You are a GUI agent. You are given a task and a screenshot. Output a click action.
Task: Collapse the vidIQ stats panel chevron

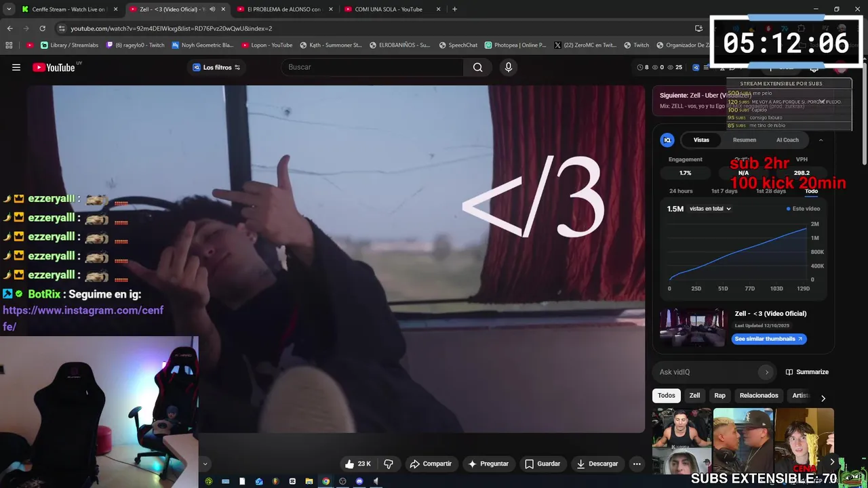tap(821, 140)
